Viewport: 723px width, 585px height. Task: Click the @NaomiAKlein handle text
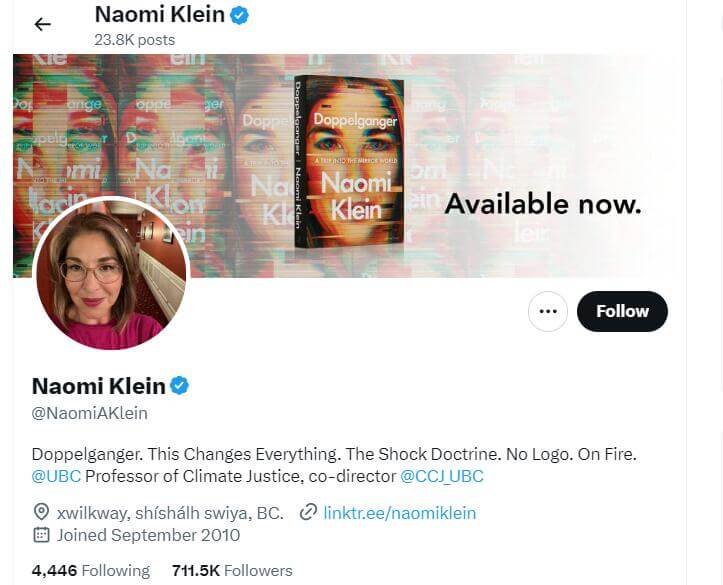click(x=89, y=413)
